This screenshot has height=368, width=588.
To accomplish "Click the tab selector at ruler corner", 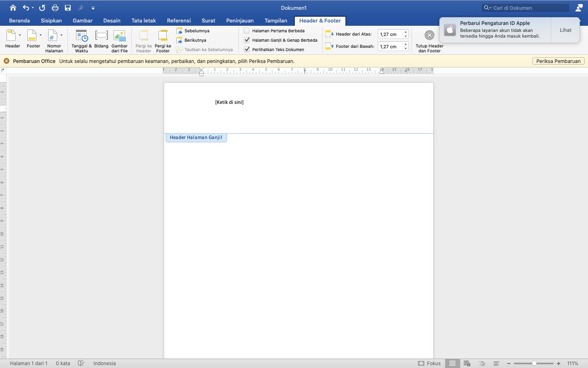I will click(x=3, y=70).
